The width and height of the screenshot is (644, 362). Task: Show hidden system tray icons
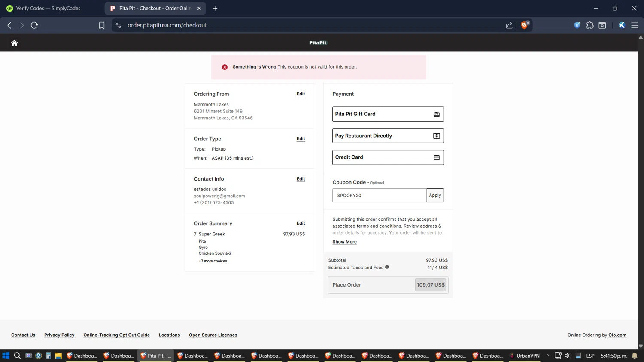point(548,356)
